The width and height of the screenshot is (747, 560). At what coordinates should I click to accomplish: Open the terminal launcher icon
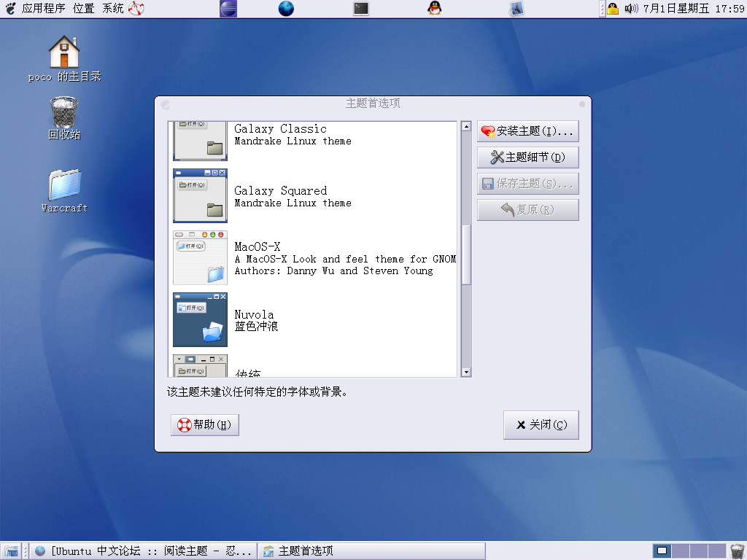pyautogui.click(x=360, y=8)
